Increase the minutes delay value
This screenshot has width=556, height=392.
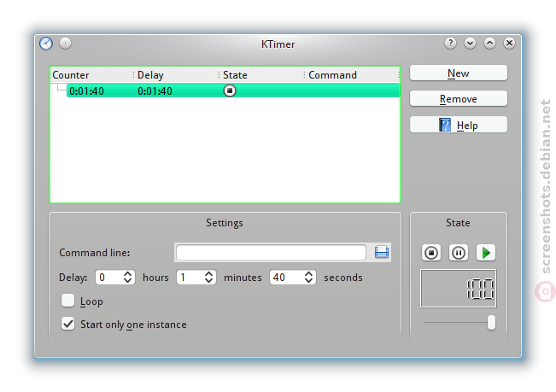coord(209,274)
